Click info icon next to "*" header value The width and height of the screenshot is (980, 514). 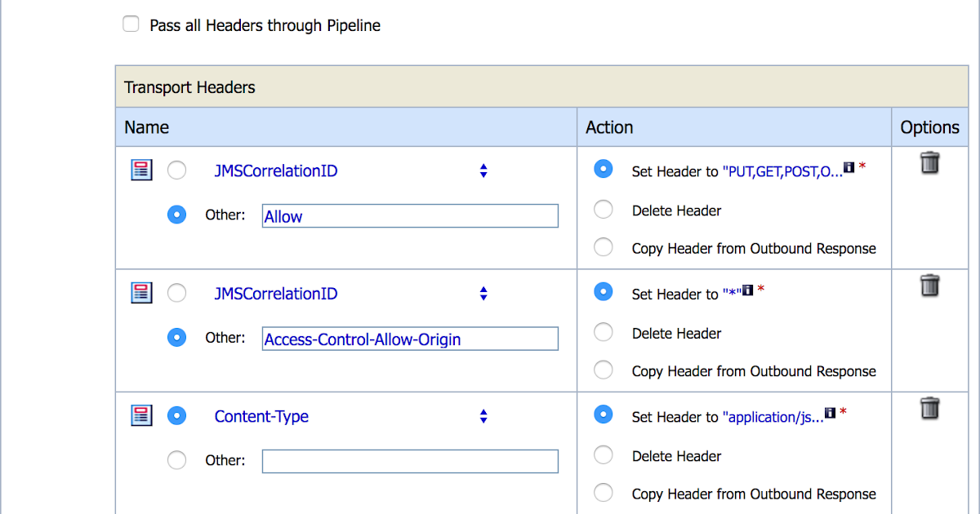pos(748,290)
